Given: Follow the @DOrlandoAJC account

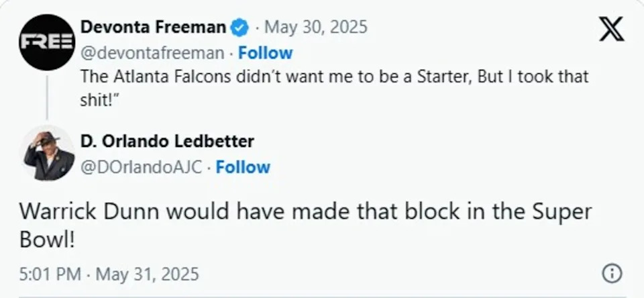Looking at the screenshot, I should pos(243,166).
